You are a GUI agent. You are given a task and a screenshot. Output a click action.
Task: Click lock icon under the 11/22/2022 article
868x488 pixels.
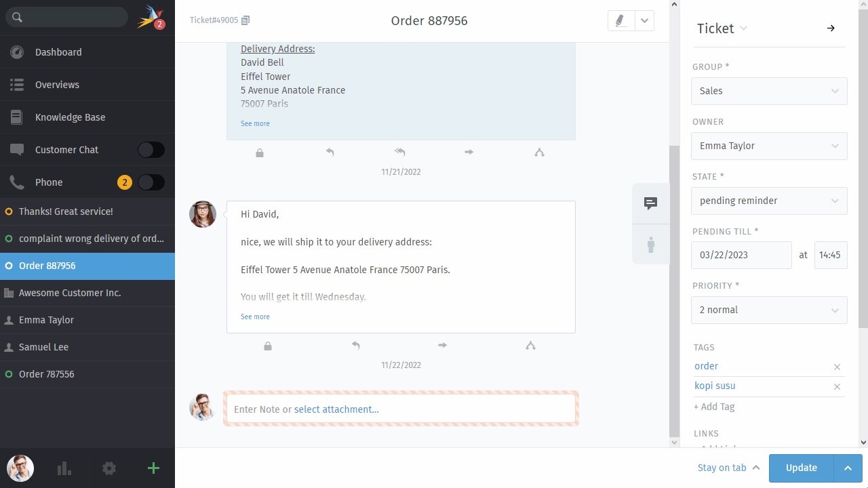[x=268, y=346]
